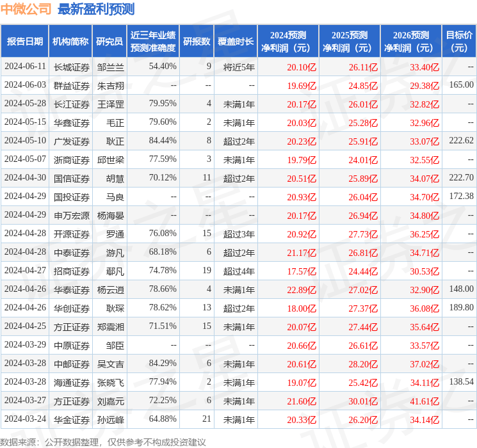The image size is (477, 448).
Task: Click target price 165.00
Action: click(x=462, y=85)
